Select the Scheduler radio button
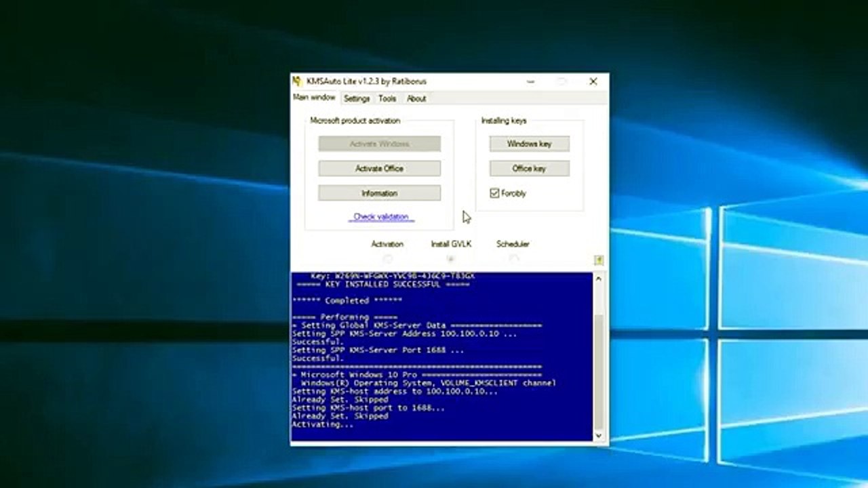Screen dimensions: 868x488 (513, 259)
